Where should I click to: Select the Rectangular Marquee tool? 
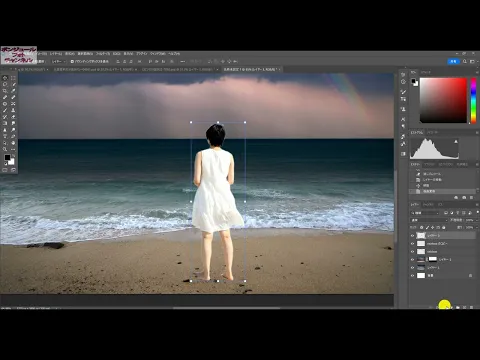coord(13,78)
